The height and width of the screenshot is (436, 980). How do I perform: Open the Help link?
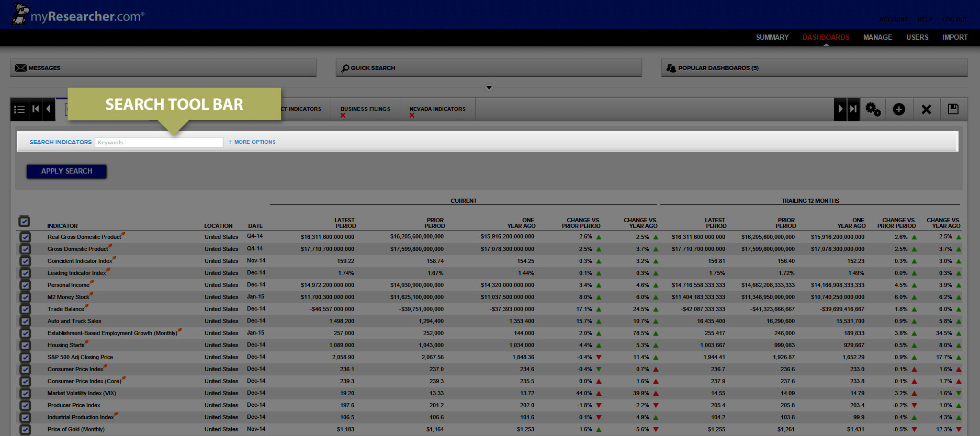925,19
